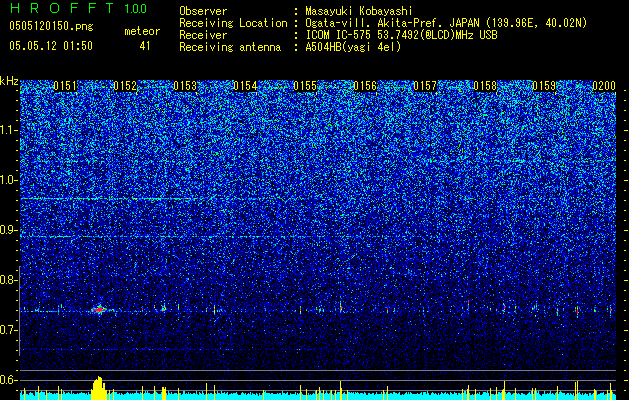Image resolution: width=629 pixels, height=400 pixels.
Task: Click the kHz axis unit label
Action: click(x=9, y=81)
